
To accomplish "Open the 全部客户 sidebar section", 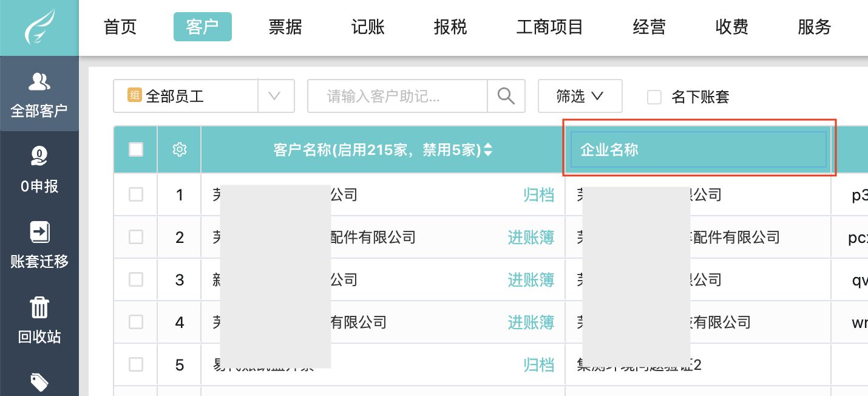I will (x=39, y=94).
